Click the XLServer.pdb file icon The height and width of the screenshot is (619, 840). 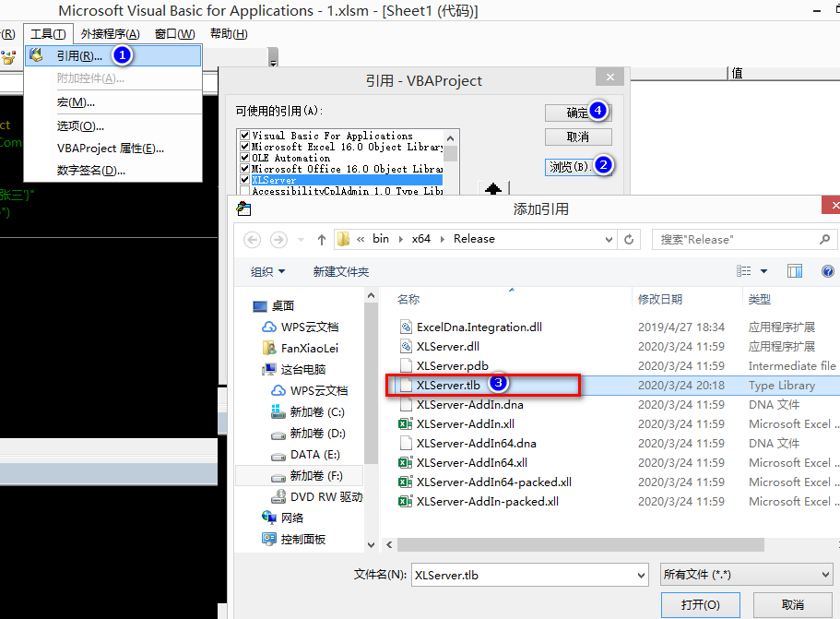406,365
